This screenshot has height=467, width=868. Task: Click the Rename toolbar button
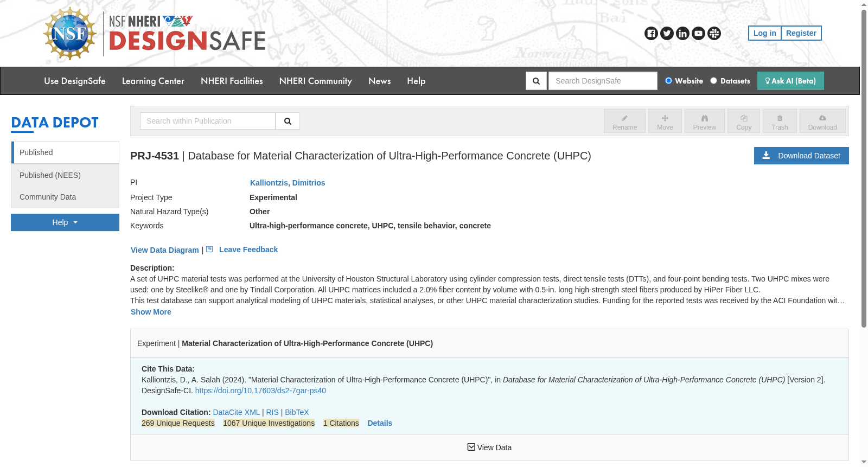click(624, 121)
